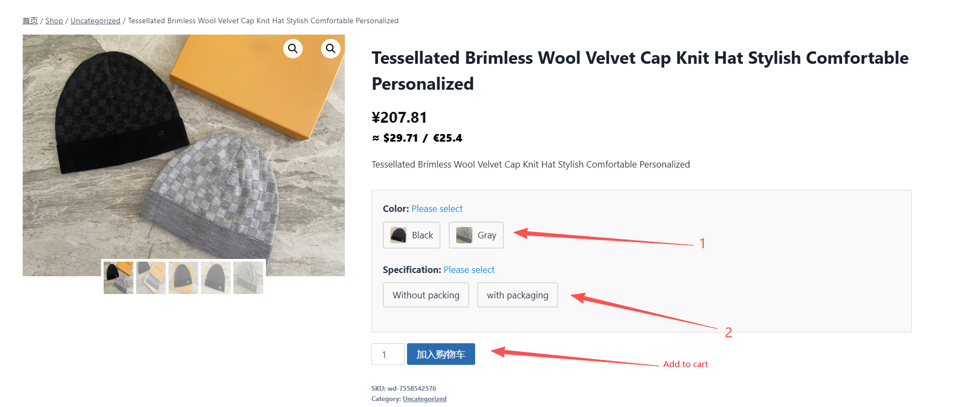Viewport: 980px width, 407px height.
Task: Open the second gallery thumbnail
Action: click(x=151, y=278)
